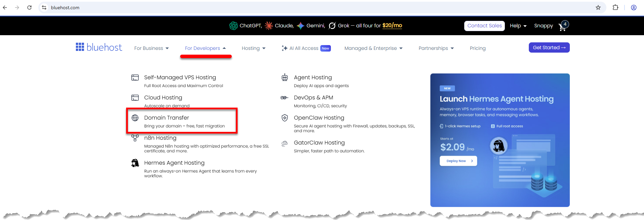Click the OpenClaw Hosting shield icon

285,118
